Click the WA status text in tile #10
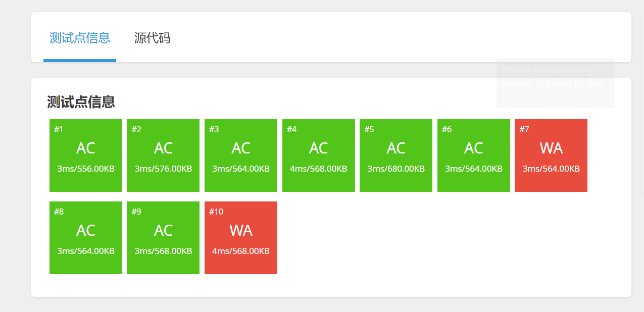The height and width of the screenshot is (312, 644). [x=241, y=231]
